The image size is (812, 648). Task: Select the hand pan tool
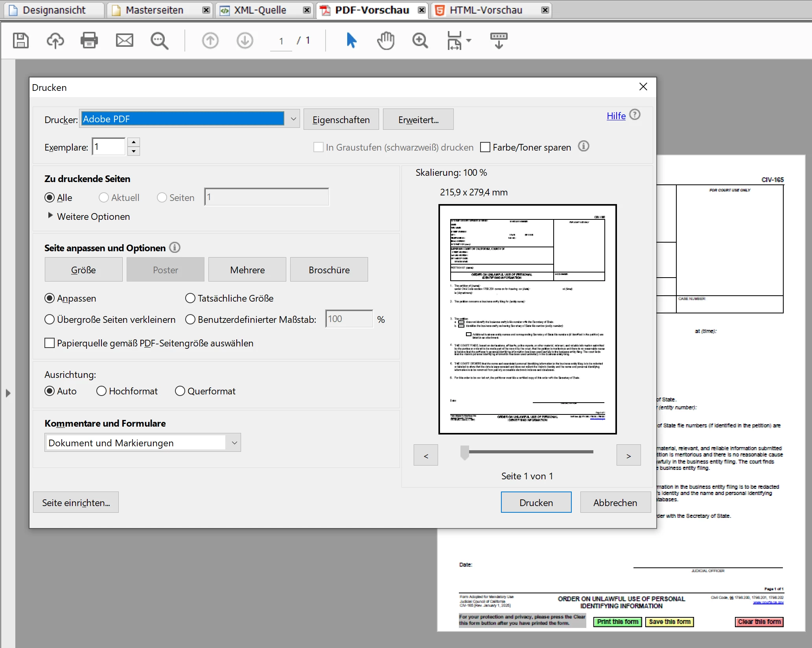[386, 40]
